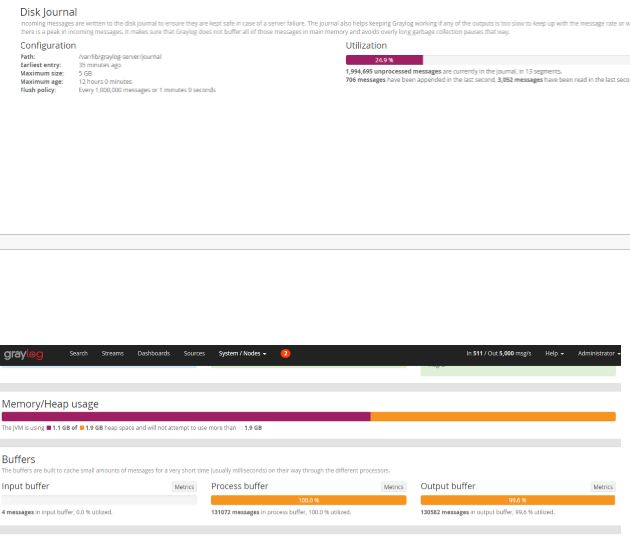Open the Administrator user dropdown

[x=599, y=354]
